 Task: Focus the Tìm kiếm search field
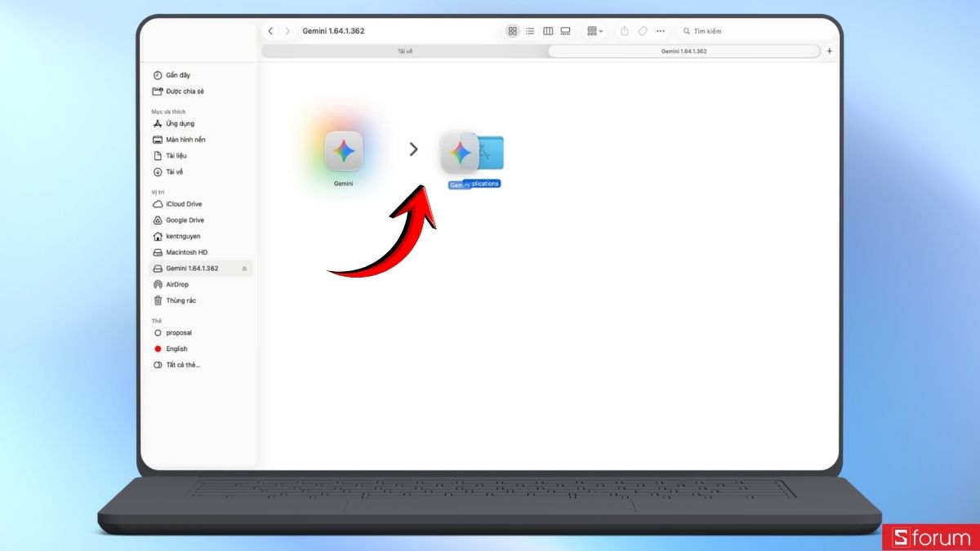[x=755, y=31]
